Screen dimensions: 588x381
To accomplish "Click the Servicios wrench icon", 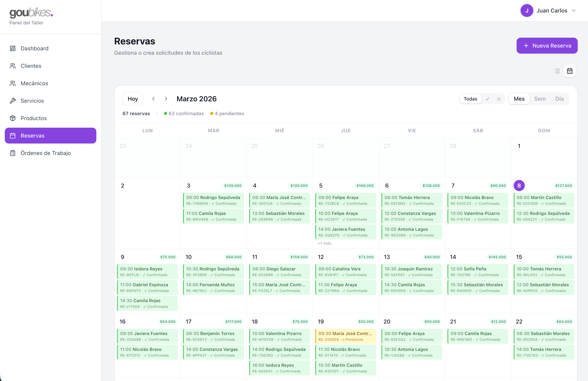I will [x=13, y=101].
